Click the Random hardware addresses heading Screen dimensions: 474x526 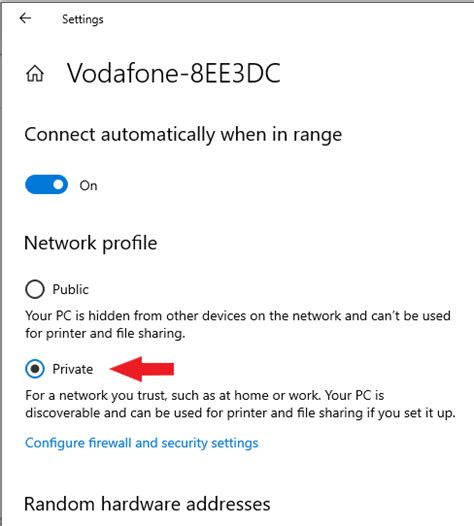tap(147, 504)
